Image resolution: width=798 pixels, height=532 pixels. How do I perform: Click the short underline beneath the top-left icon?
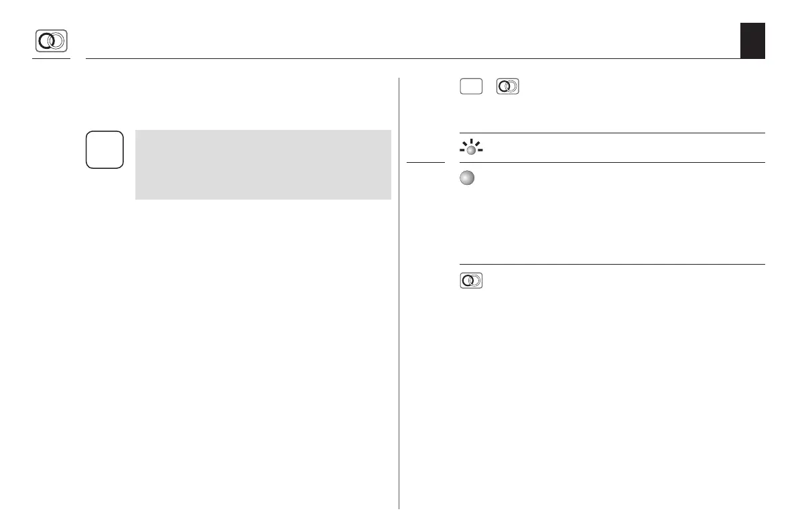(x=52, y=59)
